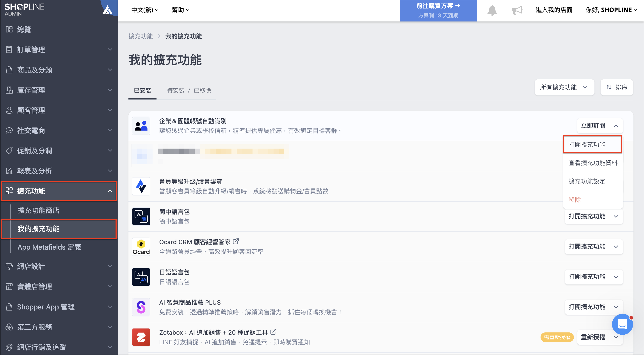This screenshot has height=355, width=644.
Task: Click the SHOPLINE Admin logo
Action: point(25,9)
